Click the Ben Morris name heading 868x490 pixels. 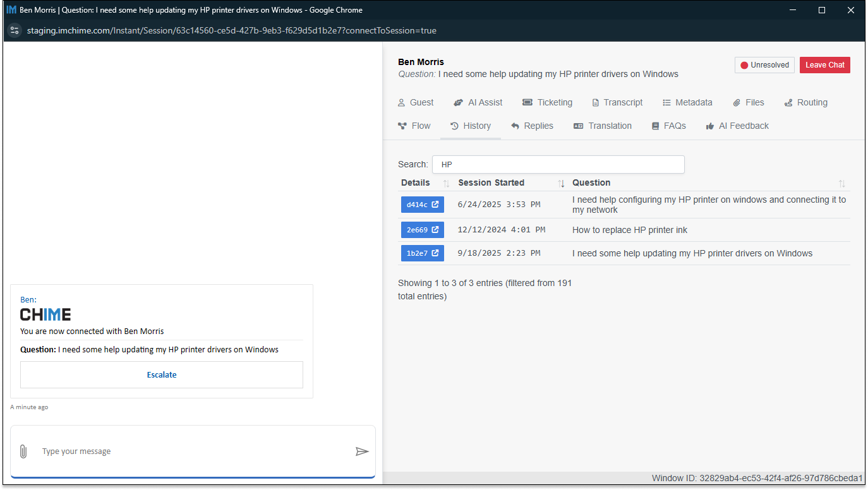tap(421, 62)
